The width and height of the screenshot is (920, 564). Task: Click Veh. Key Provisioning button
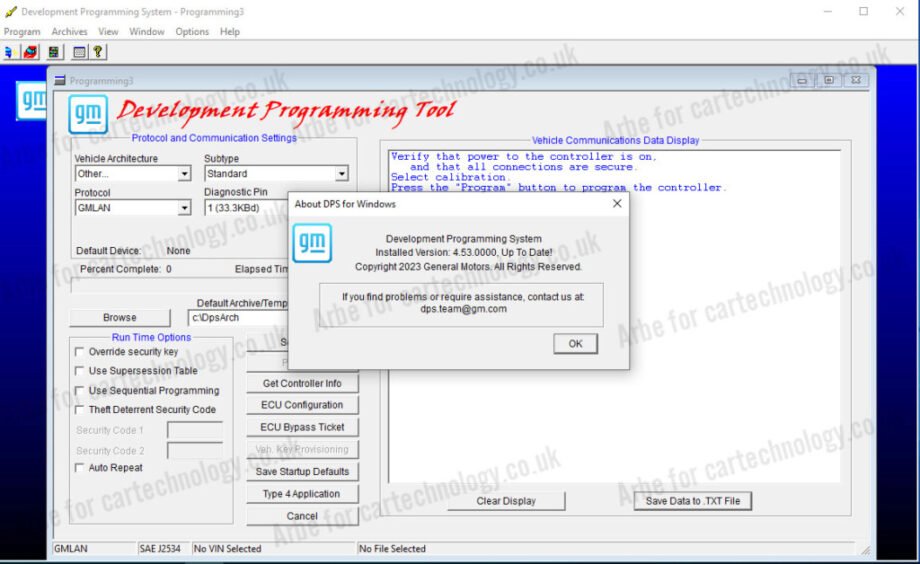coord(302,450)
